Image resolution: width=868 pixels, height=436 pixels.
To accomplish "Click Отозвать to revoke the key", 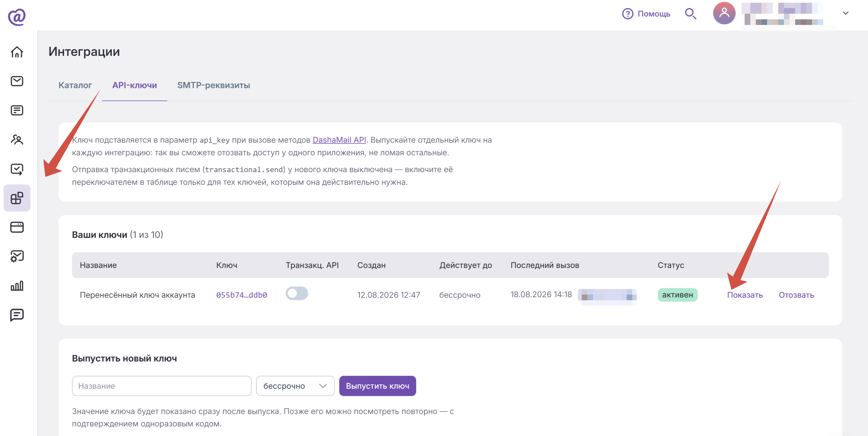I will pyautogui.click(x=796, y=295).
